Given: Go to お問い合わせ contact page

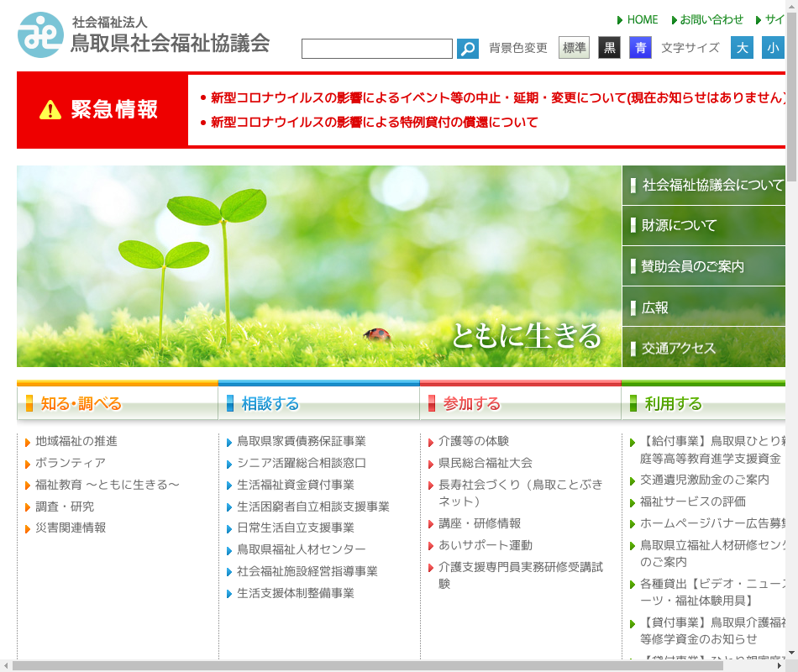Looking at the screenshot, I should (x=711, y=19).
